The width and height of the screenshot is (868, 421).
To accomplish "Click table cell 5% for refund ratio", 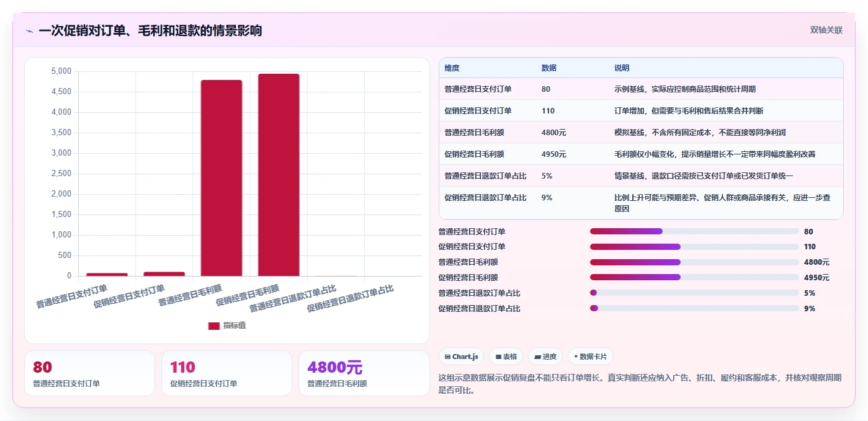I will tap(547, 176).
